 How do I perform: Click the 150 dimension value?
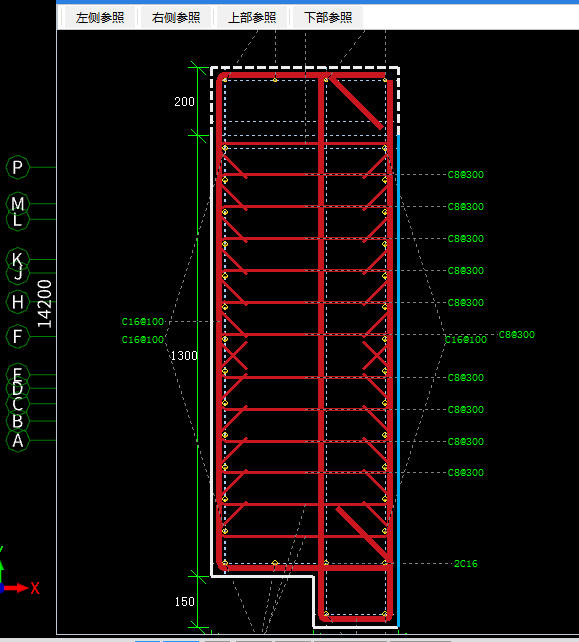184,602
